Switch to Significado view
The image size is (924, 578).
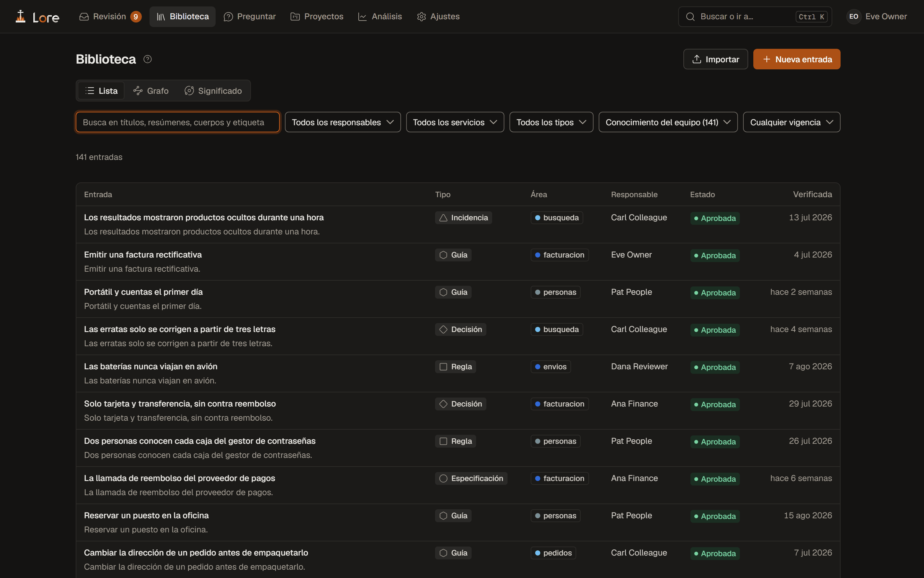tap(213, 91)
